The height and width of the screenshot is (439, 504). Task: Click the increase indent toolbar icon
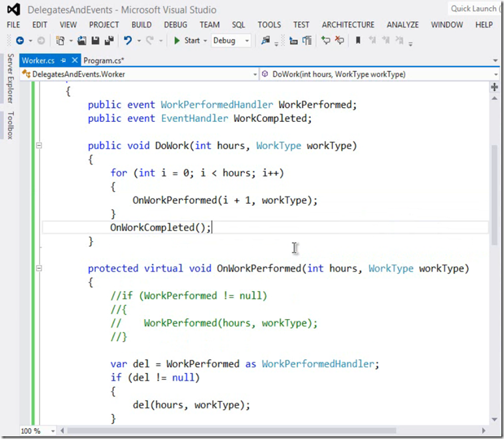pos(307,41)
